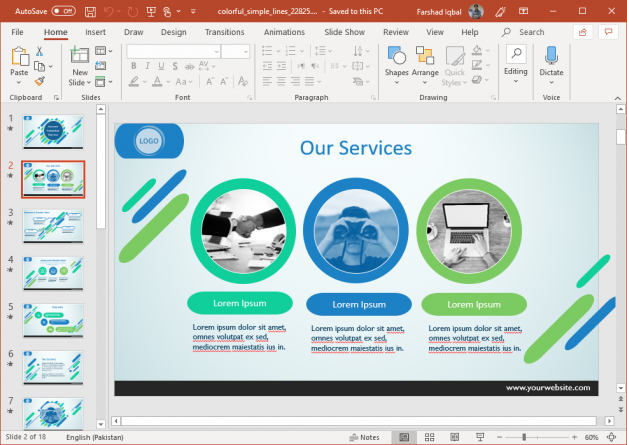Toggle the Notes pane
The height and width of the screenshot is (445, 627).
(364, 437)
